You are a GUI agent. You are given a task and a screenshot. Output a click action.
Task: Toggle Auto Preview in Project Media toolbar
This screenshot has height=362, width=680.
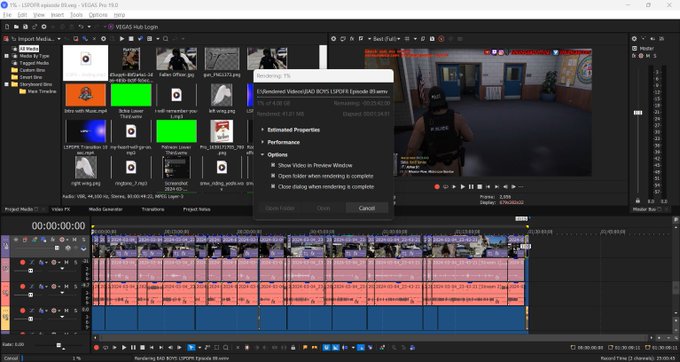pyautogui.click(x=141, y=39)
